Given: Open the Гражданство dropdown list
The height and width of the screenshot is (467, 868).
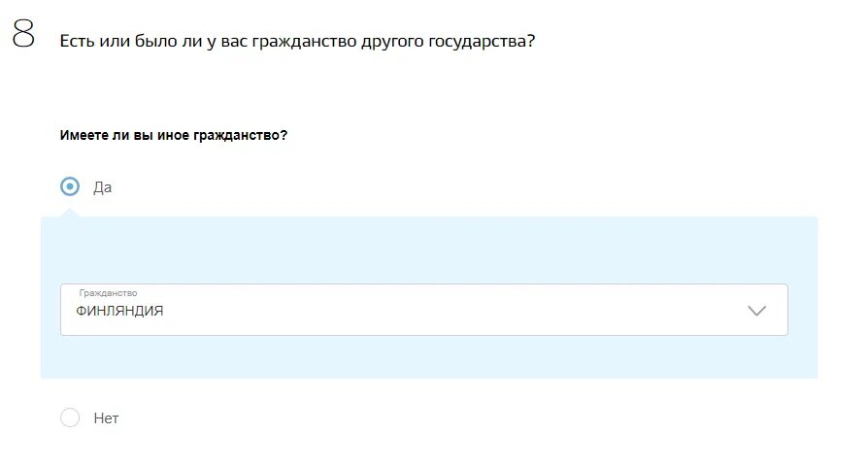Looking at the screenshot, I should 424,310.
